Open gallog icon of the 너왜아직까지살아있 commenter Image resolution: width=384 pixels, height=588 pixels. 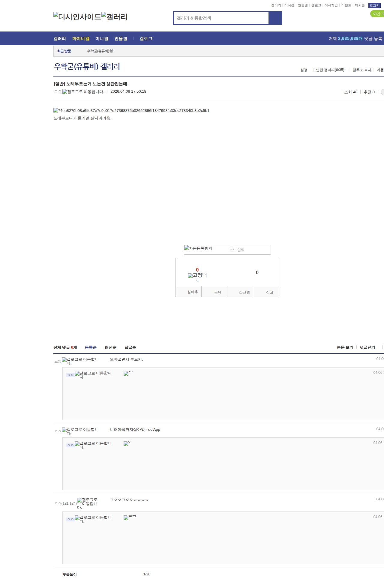click(x=80, y=431)
